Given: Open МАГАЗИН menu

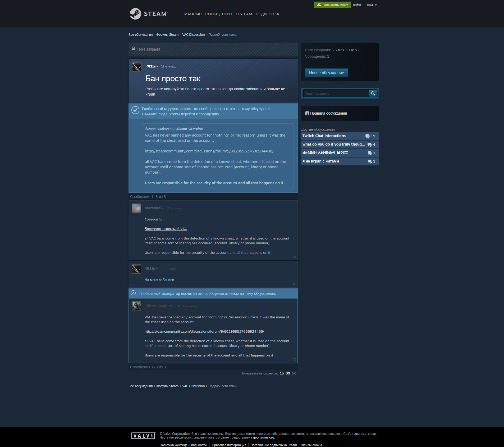Looking at the screenshot, I should pos(193,14).
